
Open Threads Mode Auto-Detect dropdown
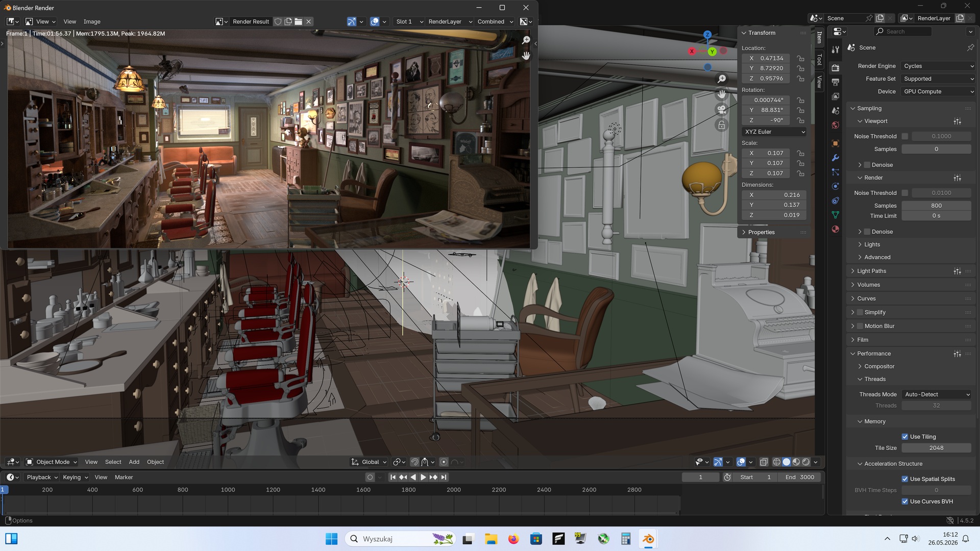pos(937,394)
